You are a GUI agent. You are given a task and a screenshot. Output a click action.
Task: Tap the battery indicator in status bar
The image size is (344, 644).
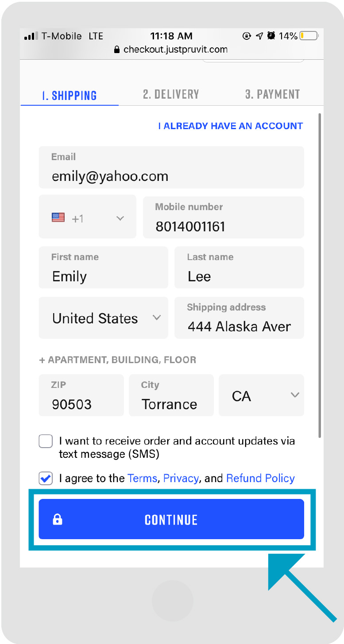click(x=309, y=36)
